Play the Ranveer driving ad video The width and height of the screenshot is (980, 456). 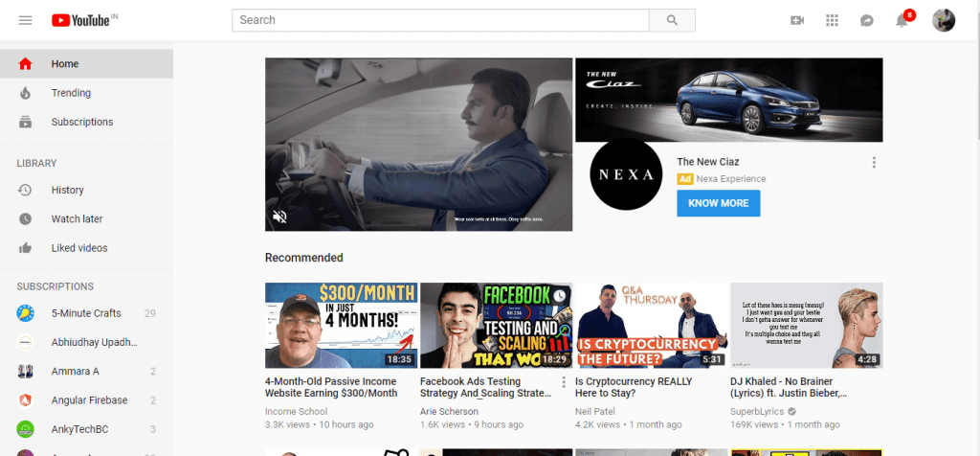[x=419, y=145]
